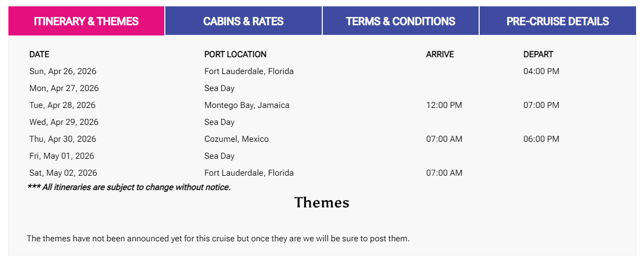Click Cozumel 06:00 PM departure time

pos(541,139)
